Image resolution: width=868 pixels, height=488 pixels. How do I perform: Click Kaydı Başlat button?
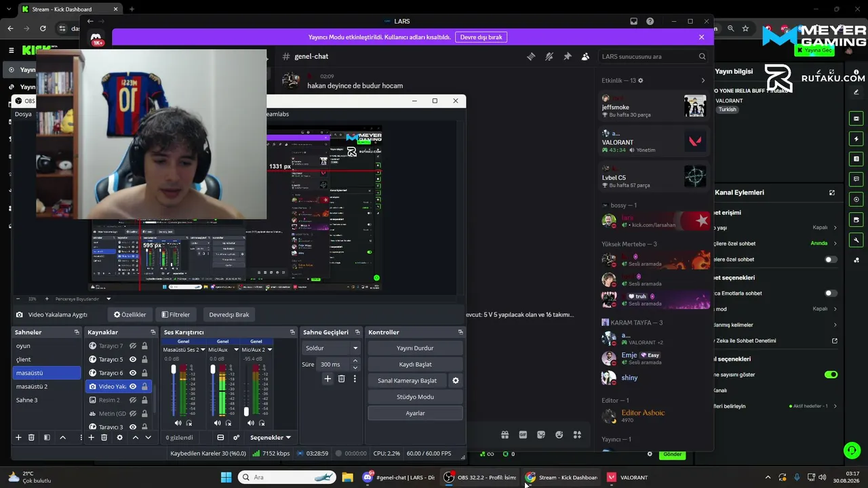point(415,364)
